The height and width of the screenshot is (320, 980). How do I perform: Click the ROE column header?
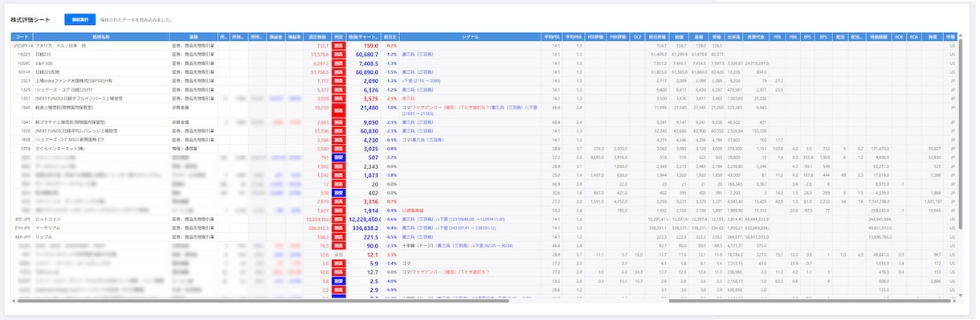tap(898, 36)
